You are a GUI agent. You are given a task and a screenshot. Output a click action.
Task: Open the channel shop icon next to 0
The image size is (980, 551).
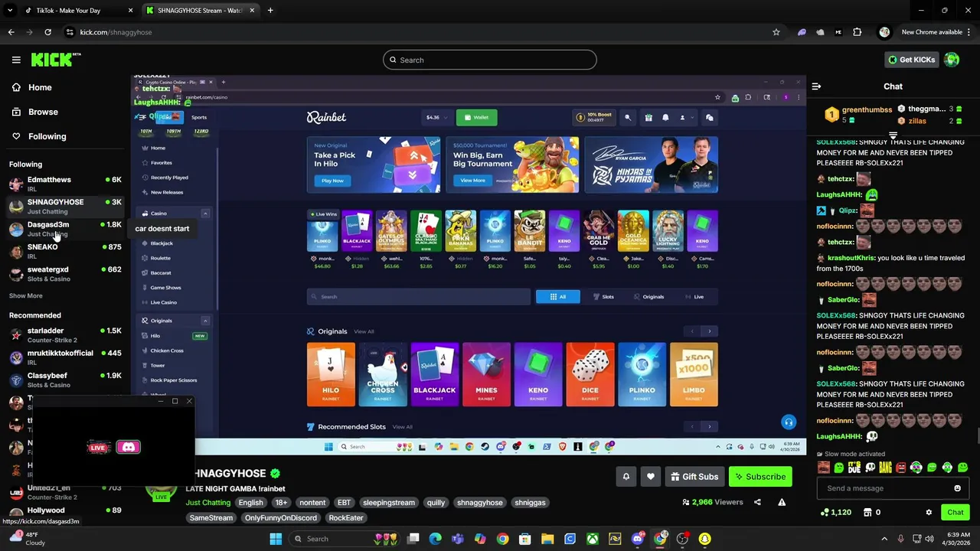pyautogui.click(x=867, y=512)
